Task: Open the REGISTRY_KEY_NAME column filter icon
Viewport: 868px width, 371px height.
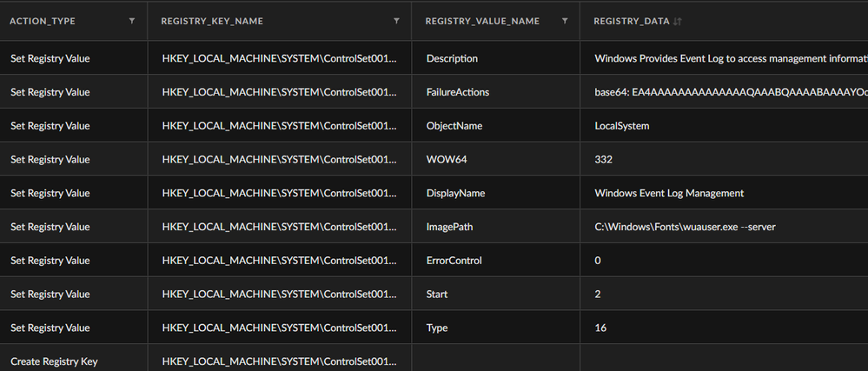Action: coord(396,21)
